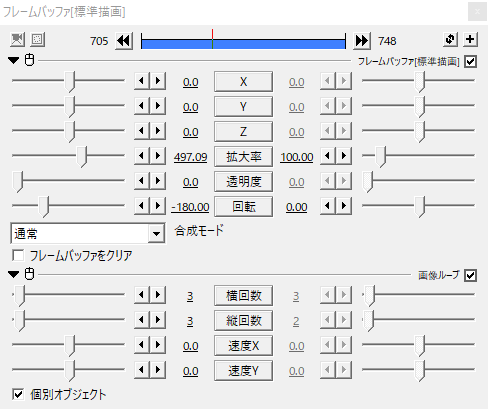Click the Z parameter button
488x409 pixels.
coord(243,132)
